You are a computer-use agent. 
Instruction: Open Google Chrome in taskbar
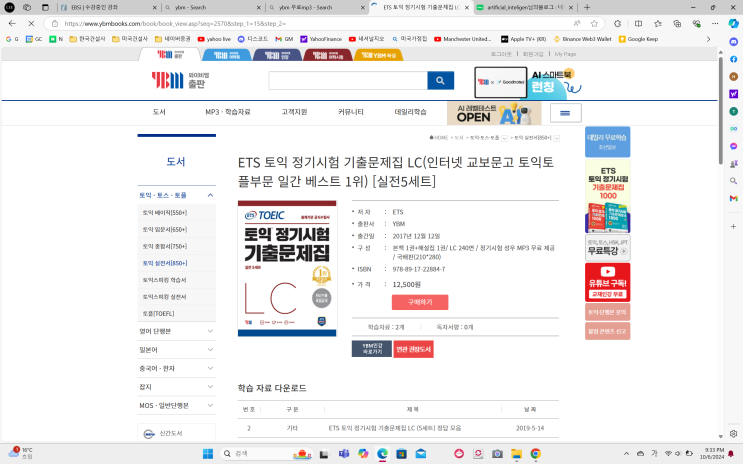click(x=535, y=454)
